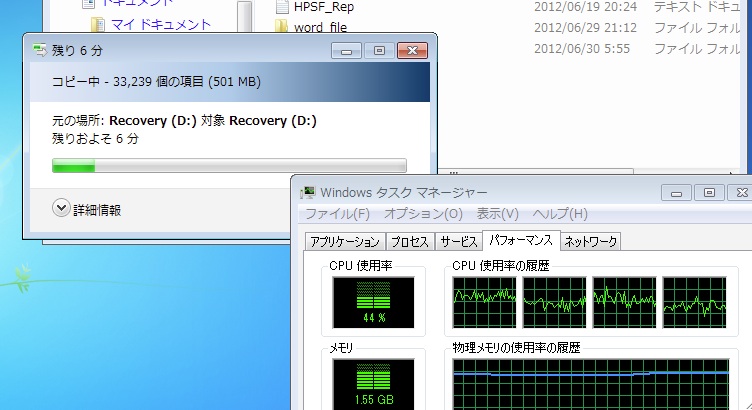Select the word_file folder in Explorer
The height and width of the screenshot is (410, 752).
tap(320, 27)
